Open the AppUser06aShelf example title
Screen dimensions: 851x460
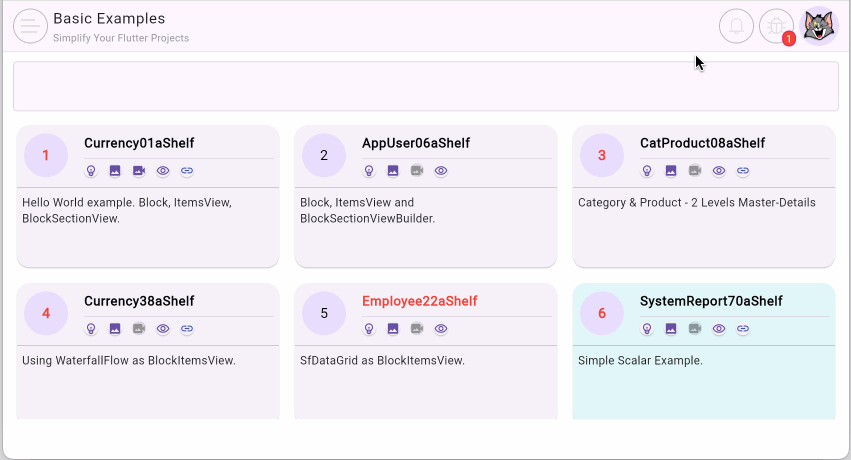(415, 143)
